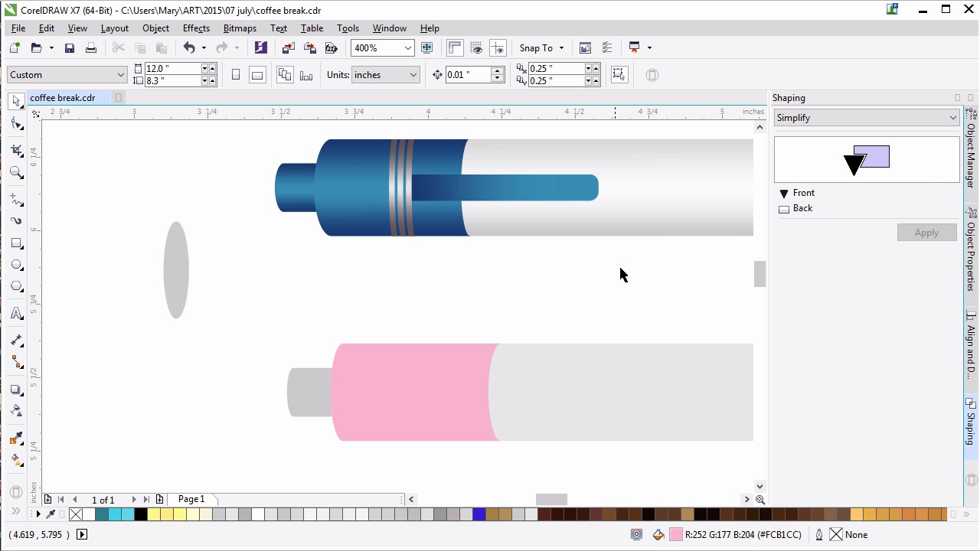The image size is (980, 551).
Task: Open the File menu
Action: coord(18,28)
